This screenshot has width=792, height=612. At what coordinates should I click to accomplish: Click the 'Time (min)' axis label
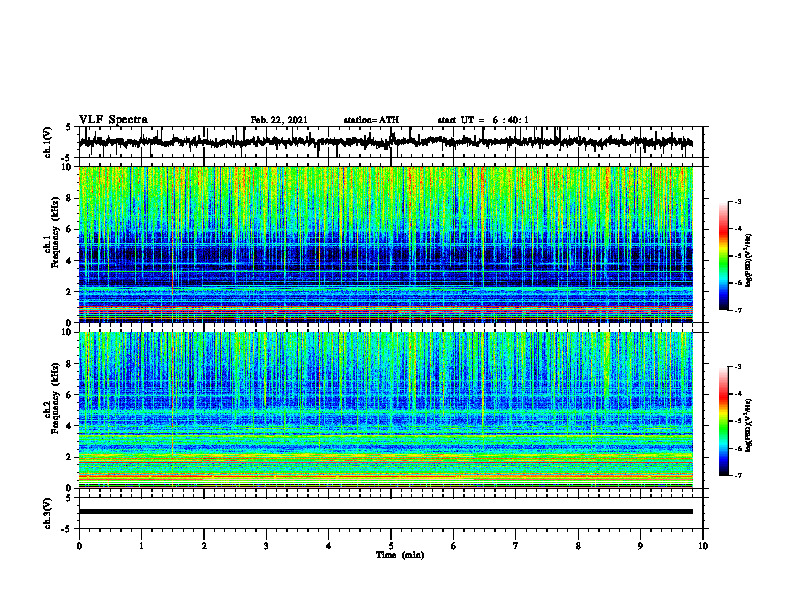(x=400, y=555)
